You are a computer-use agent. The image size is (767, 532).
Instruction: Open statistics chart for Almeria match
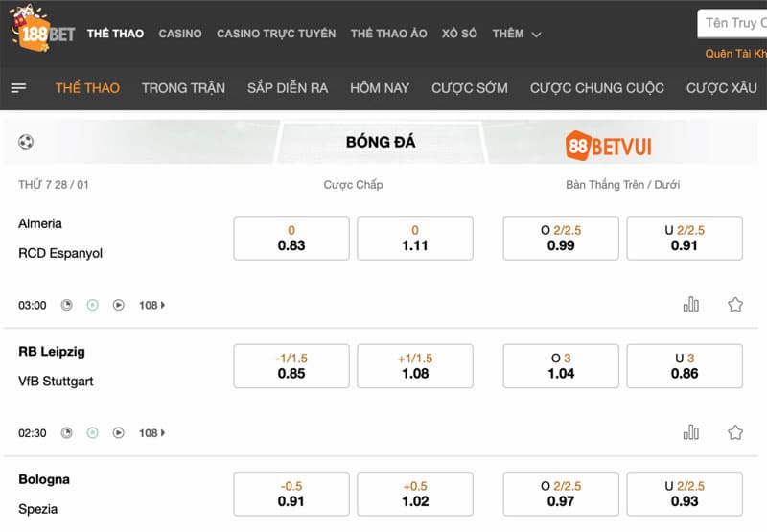690,304
